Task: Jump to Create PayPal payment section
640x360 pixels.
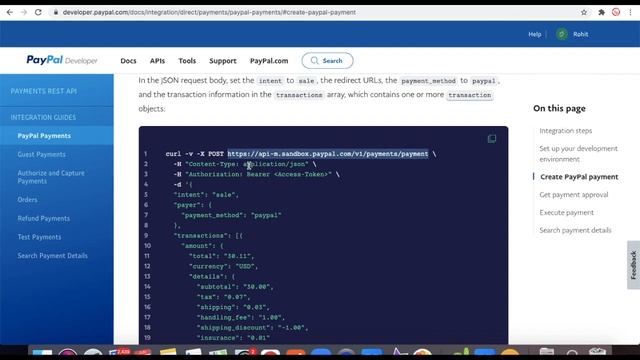Action: [579, 177]
